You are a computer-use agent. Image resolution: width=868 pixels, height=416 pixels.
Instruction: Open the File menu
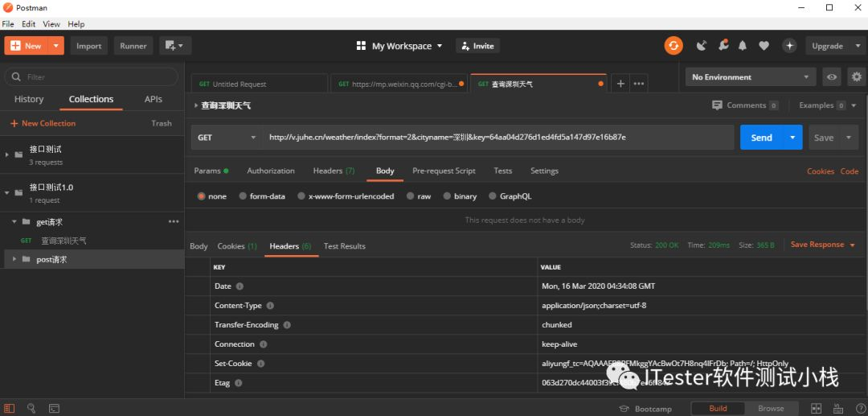(8, 24)
